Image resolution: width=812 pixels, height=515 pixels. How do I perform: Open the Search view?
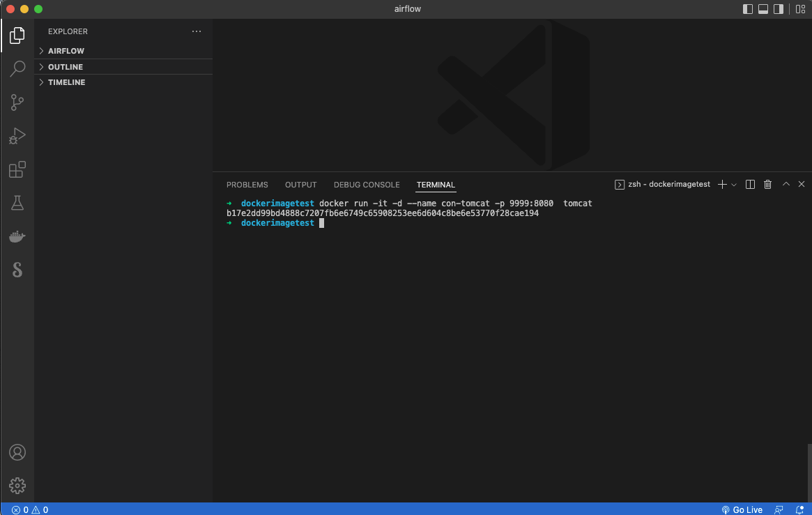pos(17,69)
